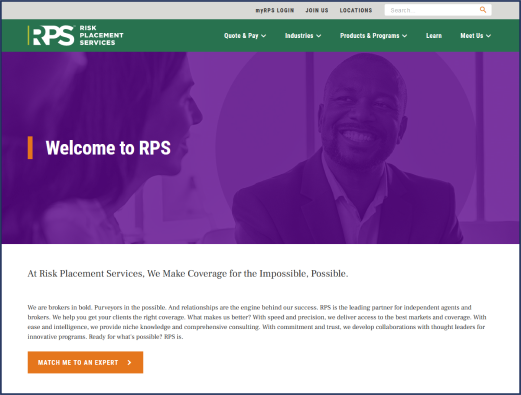Viewport: 521px width, 395px height.
Task: Click the Welcome to RPS hero heading
Action: click(x=108, y=148)
